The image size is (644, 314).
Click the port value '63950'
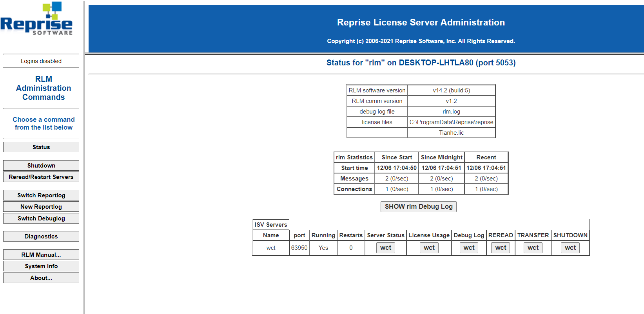299,248
